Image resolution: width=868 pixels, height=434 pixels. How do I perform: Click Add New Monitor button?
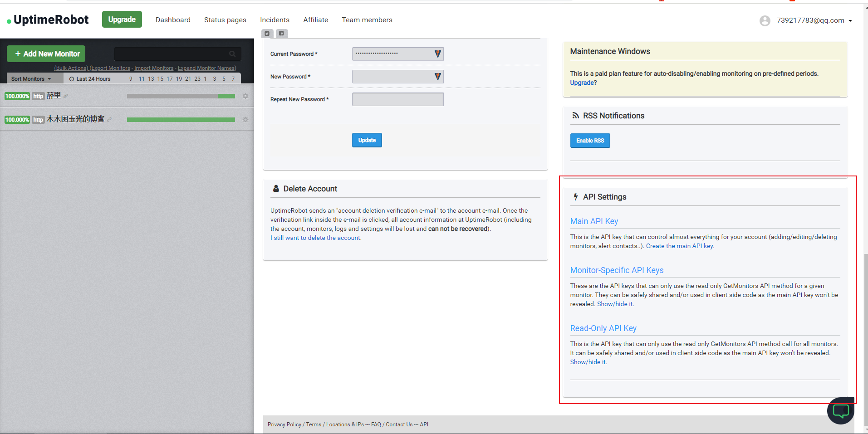[46, 54]
